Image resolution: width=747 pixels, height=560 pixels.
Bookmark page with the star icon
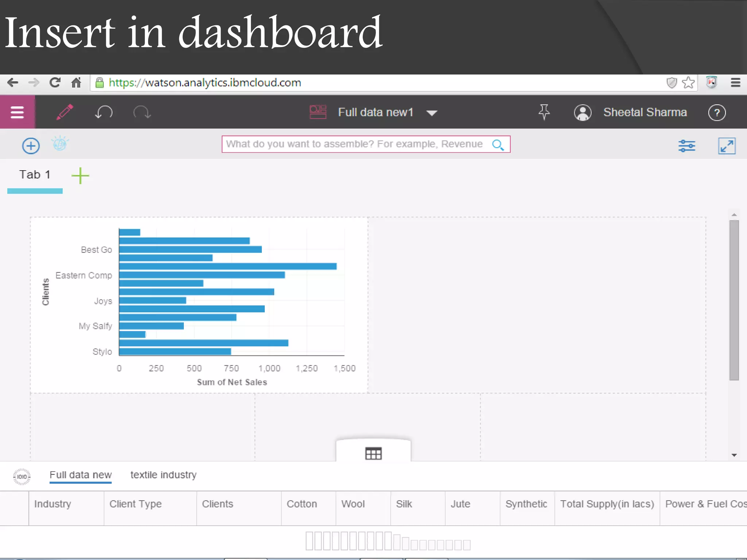[688, 83]
